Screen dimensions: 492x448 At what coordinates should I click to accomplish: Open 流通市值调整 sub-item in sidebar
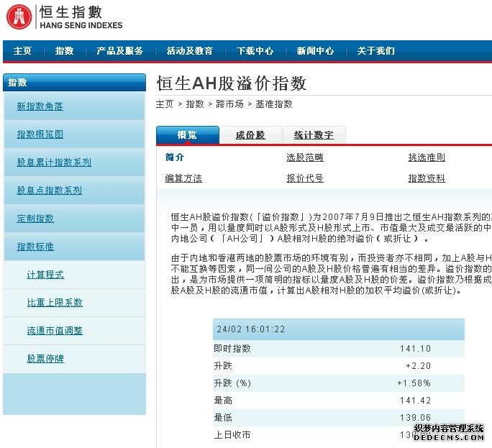point(55,330)
